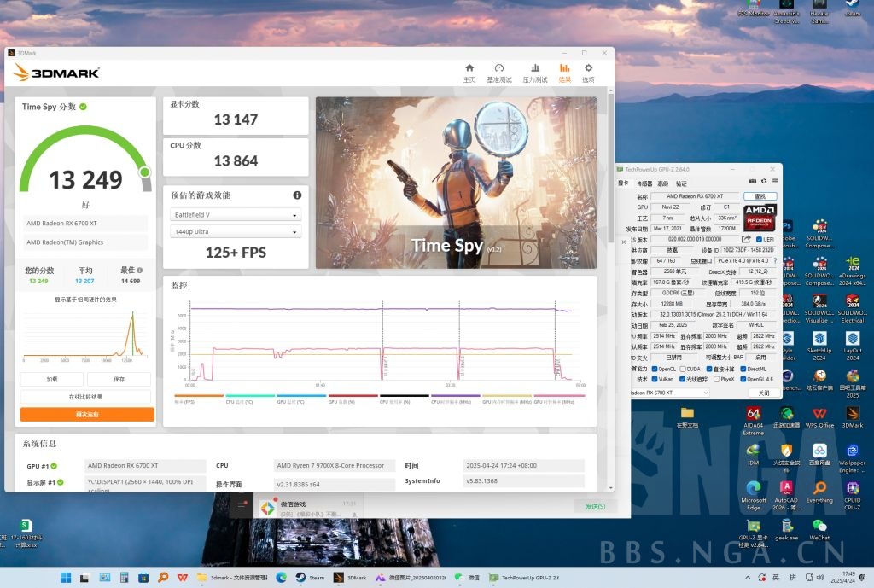Click the load button (加载) in 3DMark

click(52, 379)
